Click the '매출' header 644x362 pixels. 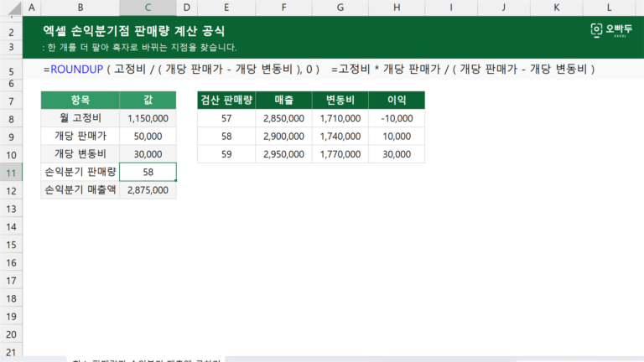[283, 101]
